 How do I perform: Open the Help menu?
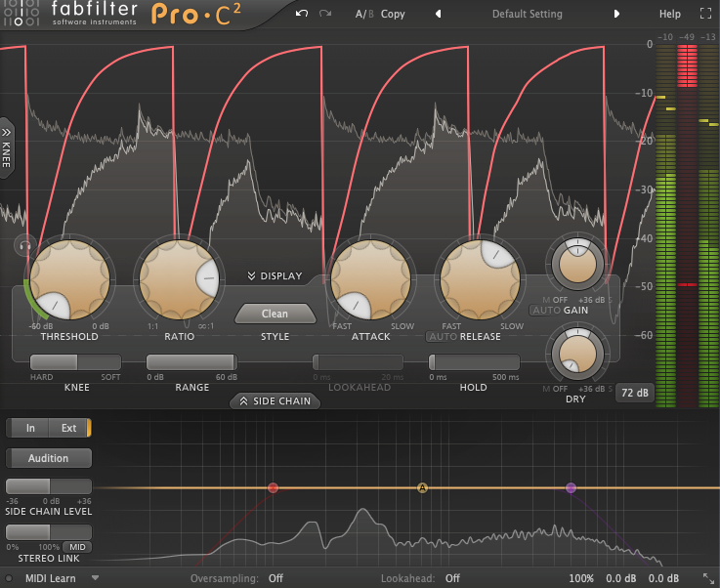670,14
